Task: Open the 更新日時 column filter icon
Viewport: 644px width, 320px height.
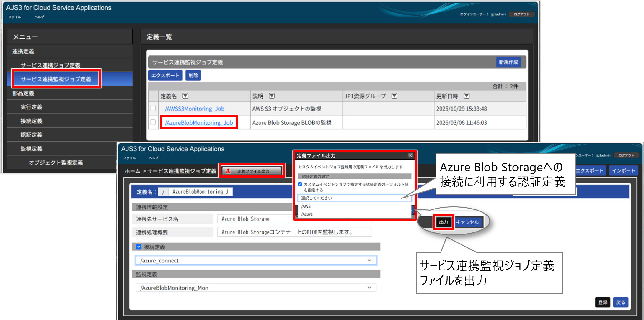Action: pyautogui.click(x=467, y=96)
